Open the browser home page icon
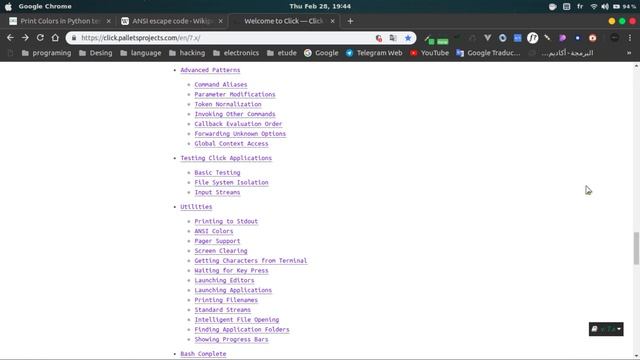This screenshot has height=360, width=640. pos(55,38)
